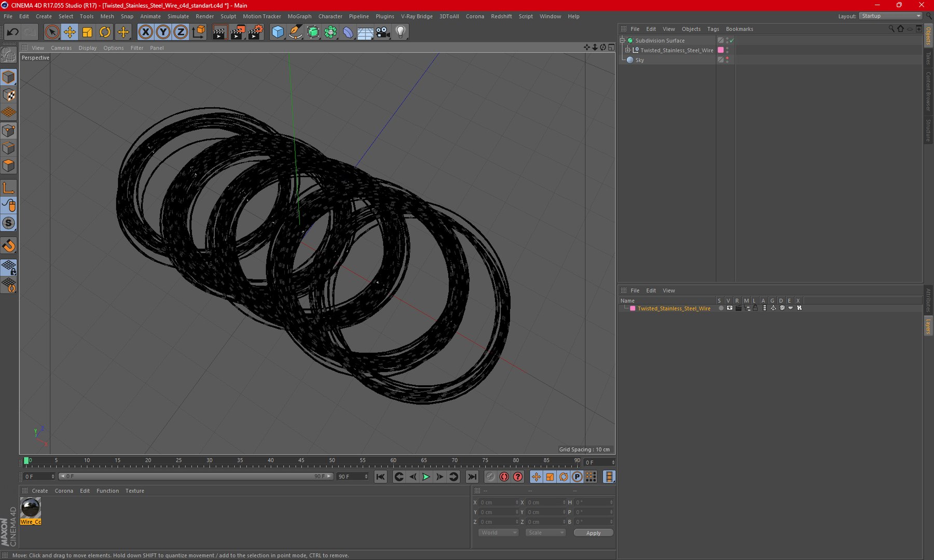Select the Scale tool
Image resolution: width=934 pixels, height=560 pixels.
87,32
